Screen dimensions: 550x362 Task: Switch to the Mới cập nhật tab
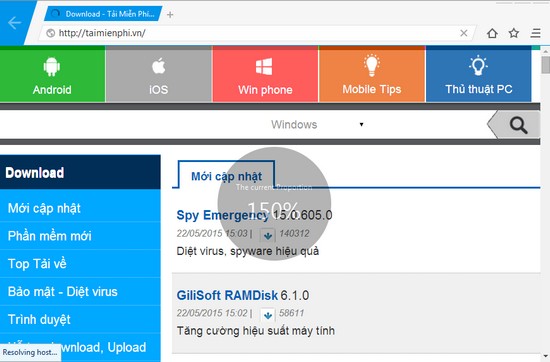point(227,176)
